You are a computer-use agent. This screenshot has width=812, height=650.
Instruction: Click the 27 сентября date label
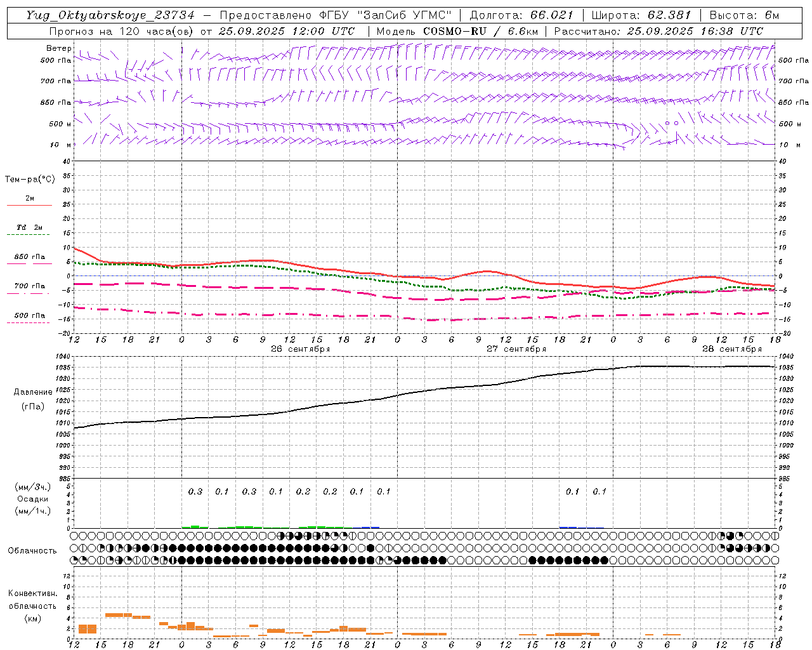click(516, 349)
